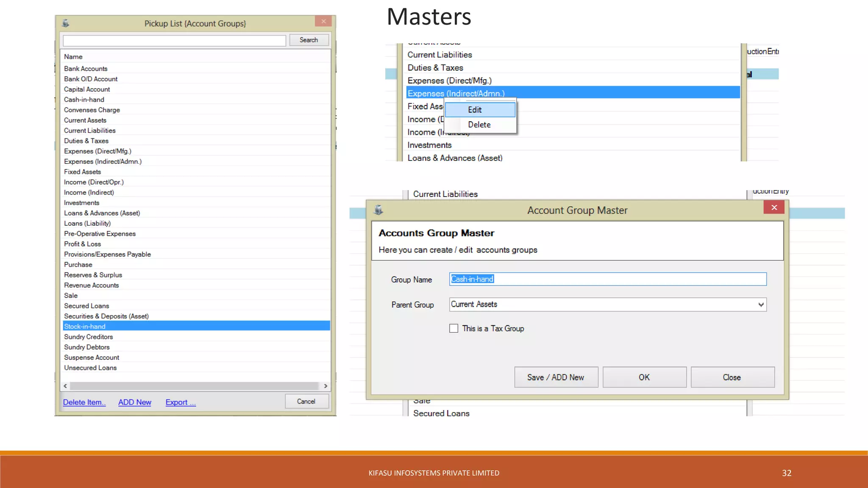This screenshot has height=488, width=868.
Task: Click the ADD New link in Pickup List
Action: pos(135,402)
